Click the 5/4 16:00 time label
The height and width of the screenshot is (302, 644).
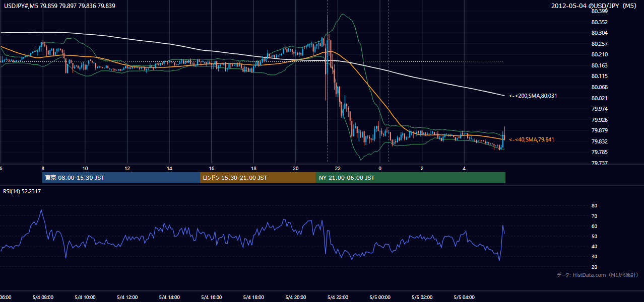click(211, 297)
